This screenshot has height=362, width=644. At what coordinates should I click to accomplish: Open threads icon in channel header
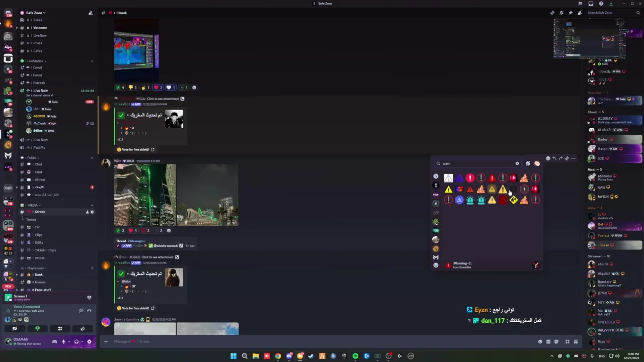point(552,13)
